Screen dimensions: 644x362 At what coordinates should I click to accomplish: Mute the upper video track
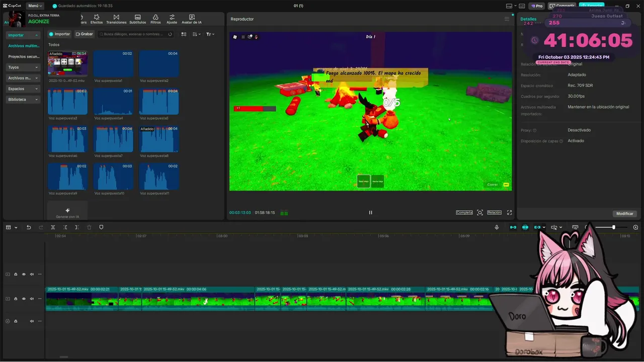click(x=32, y=275)
